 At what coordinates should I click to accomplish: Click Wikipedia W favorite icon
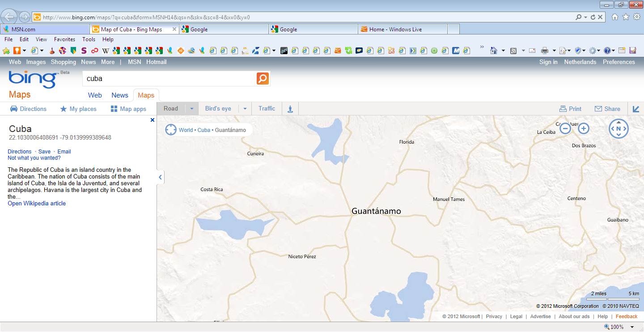click(x=106, y=51)
